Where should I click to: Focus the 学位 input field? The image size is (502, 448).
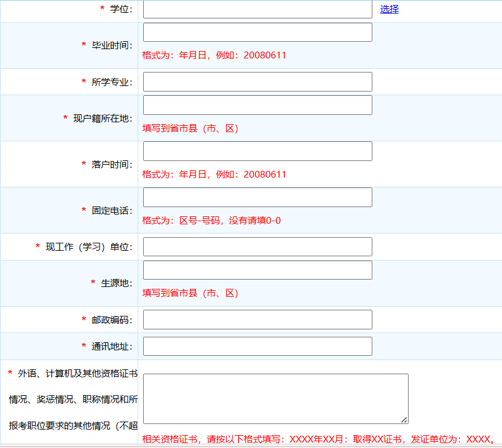257,9
